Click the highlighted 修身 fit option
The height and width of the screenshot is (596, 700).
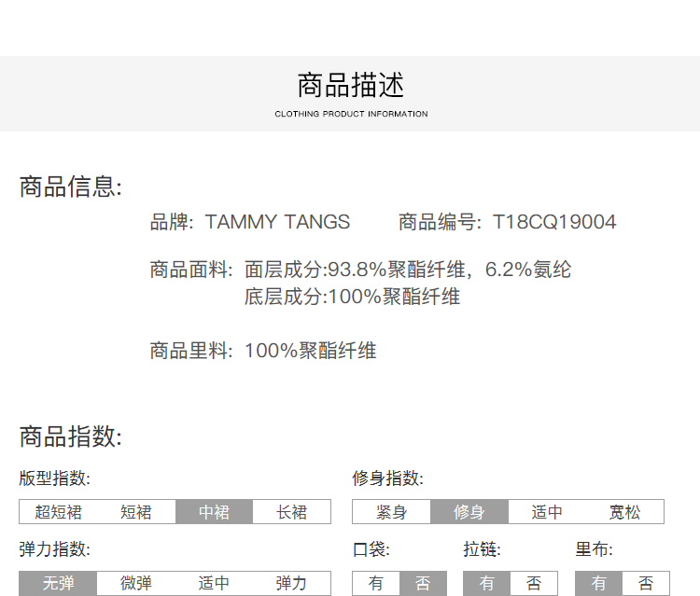coord(469,512)
